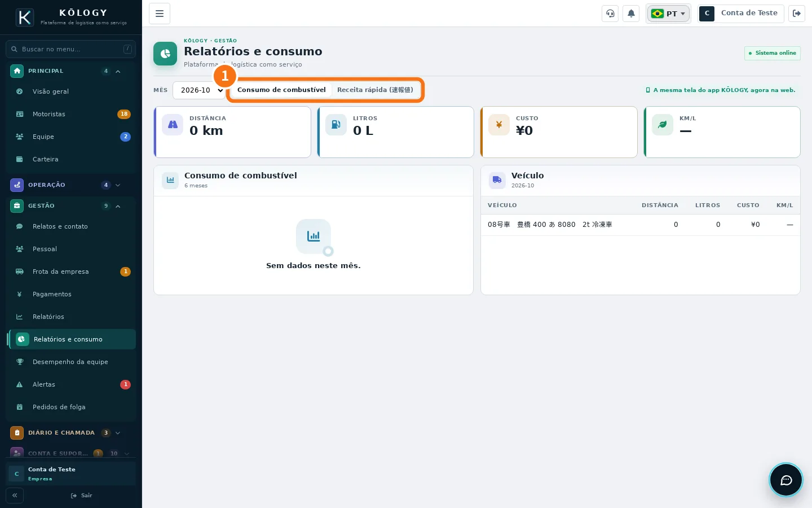Open Carteira menu item
Viewport: 812px width, 508px height.
pos(71,159)
